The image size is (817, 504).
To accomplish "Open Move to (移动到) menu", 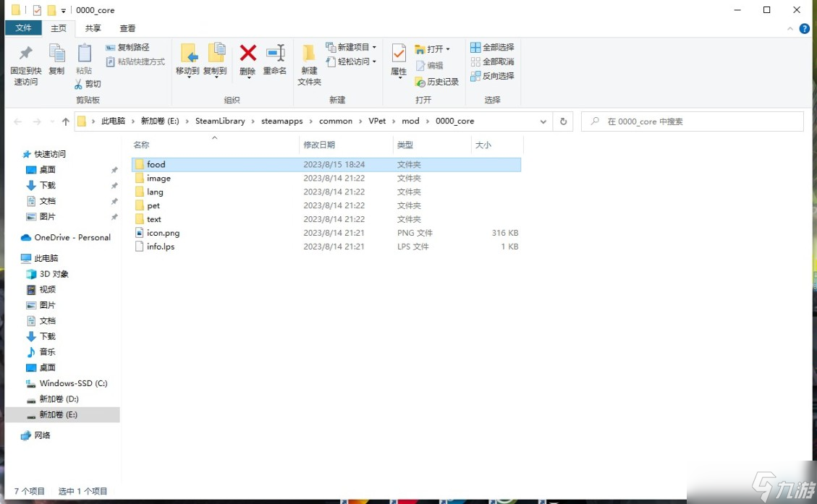I will click(x=187, y=61).
